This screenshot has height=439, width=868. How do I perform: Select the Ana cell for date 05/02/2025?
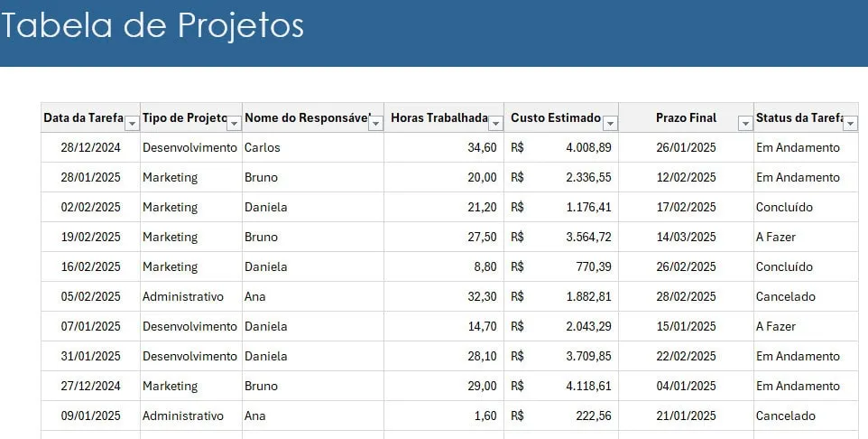click(x=313, y=296)
